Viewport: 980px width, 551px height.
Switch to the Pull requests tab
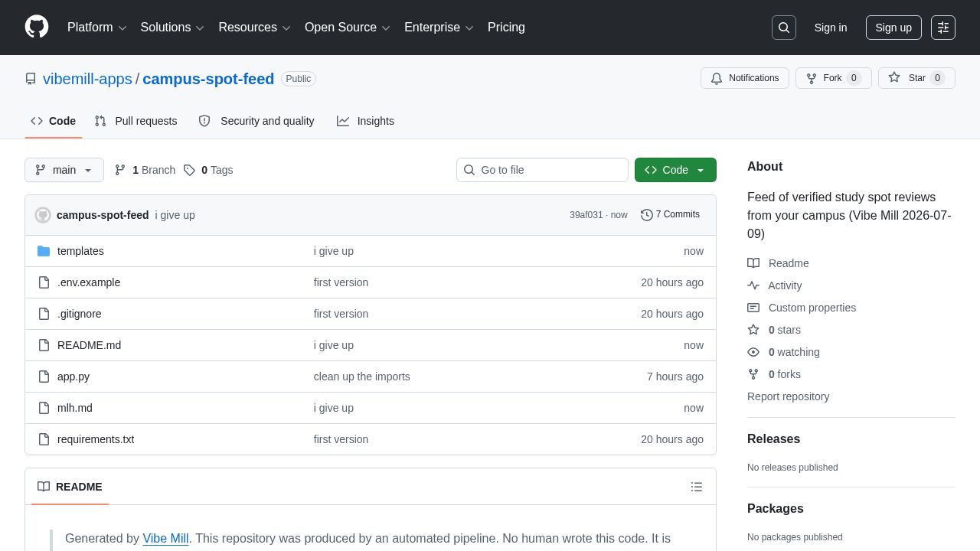pos(136,121)
